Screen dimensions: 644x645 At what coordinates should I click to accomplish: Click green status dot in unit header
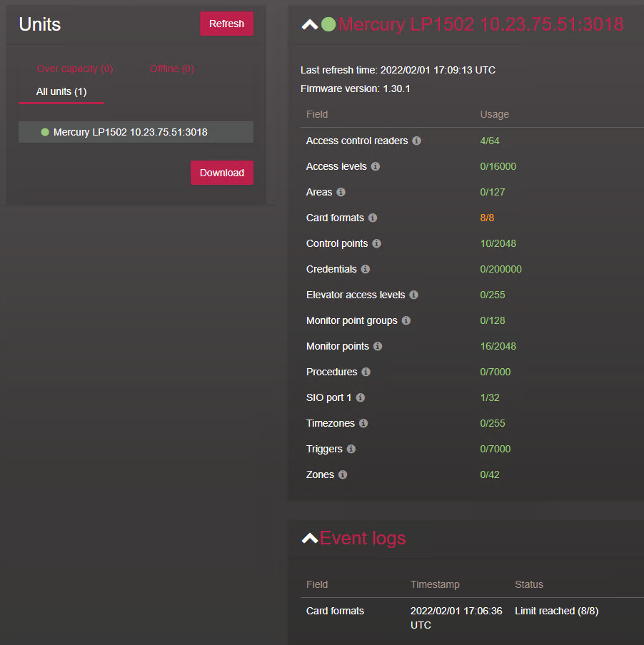(328, 25)
